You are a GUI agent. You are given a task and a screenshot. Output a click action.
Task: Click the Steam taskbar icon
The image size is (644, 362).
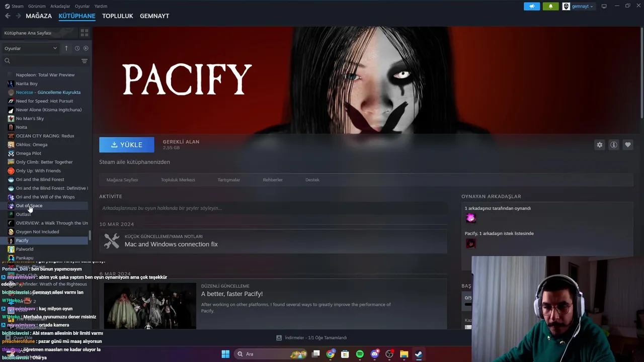pos(419,354)
